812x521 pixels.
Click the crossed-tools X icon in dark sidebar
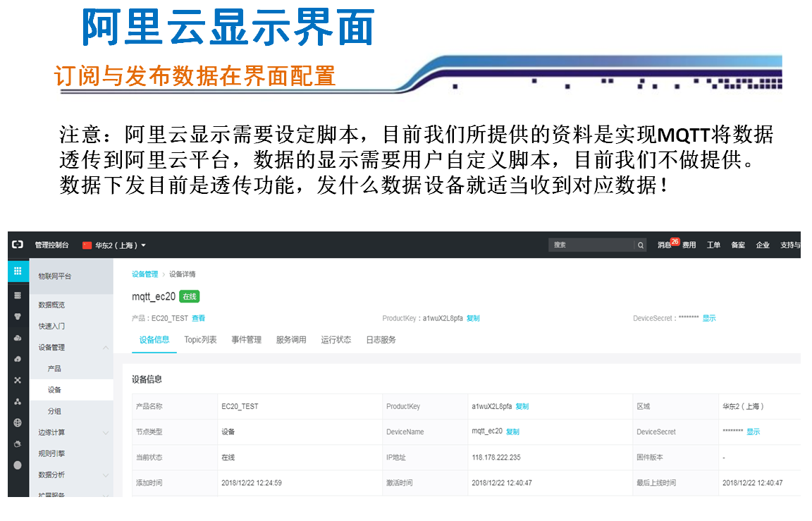coord(18,380)
